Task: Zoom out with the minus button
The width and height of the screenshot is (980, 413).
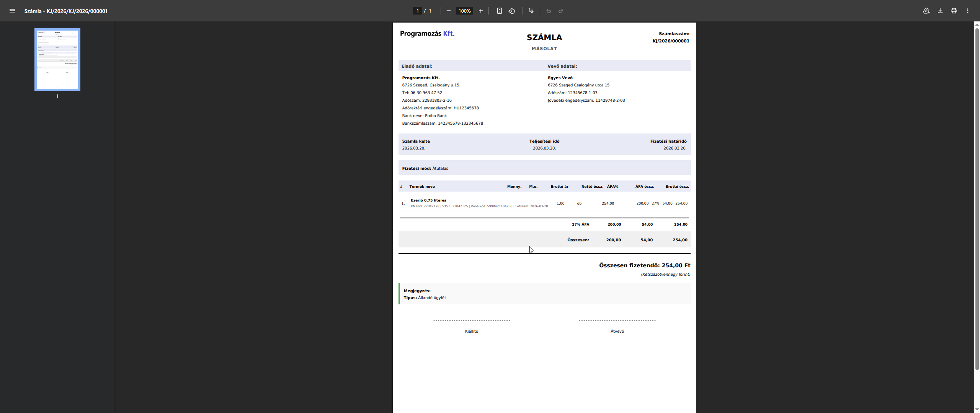Action: pos(449,11)
